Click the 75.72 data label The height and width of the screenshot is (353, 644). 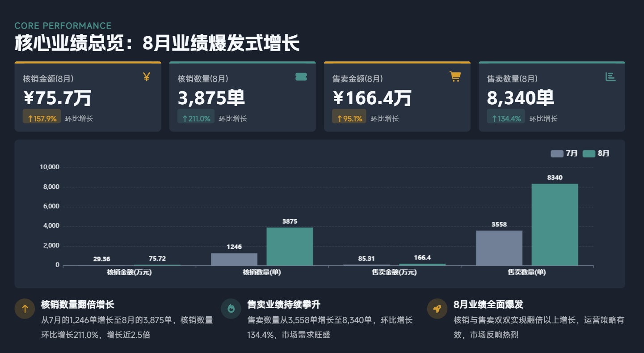point(157,259)
